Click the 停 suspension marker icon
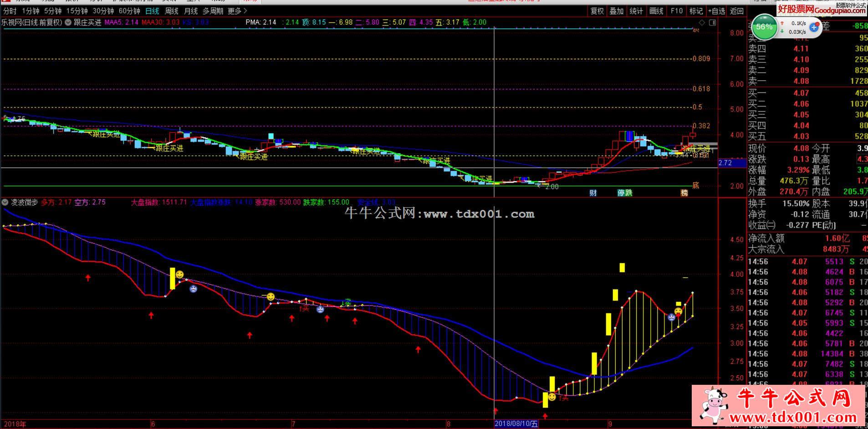The image size is (868, 429). pyautogui.click(x=621, y=193)
